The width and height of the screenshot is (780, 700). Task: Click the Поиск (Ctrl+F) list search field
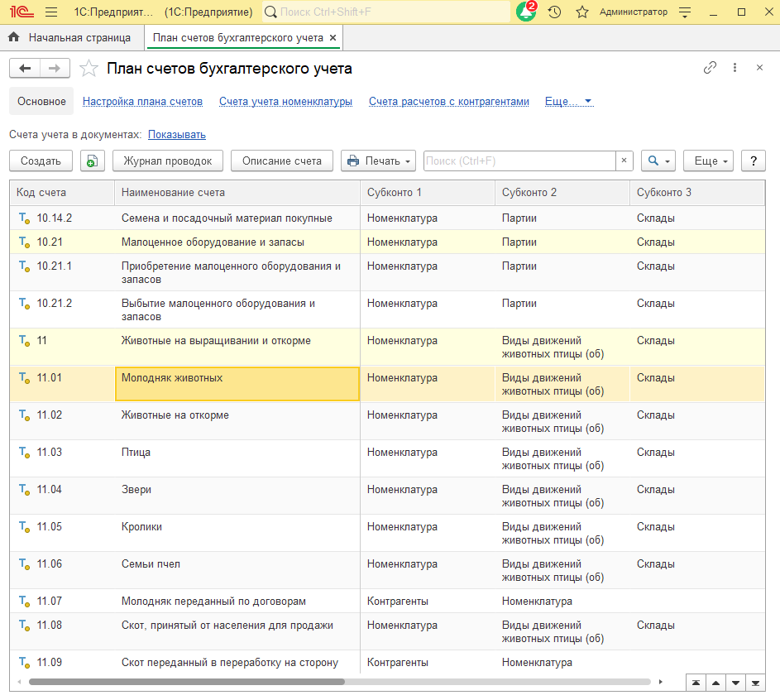(x=519, y=161)
